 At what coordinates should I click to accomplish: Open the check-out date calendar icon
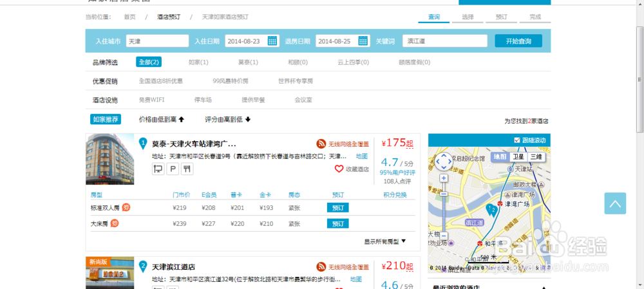[363, 41]
